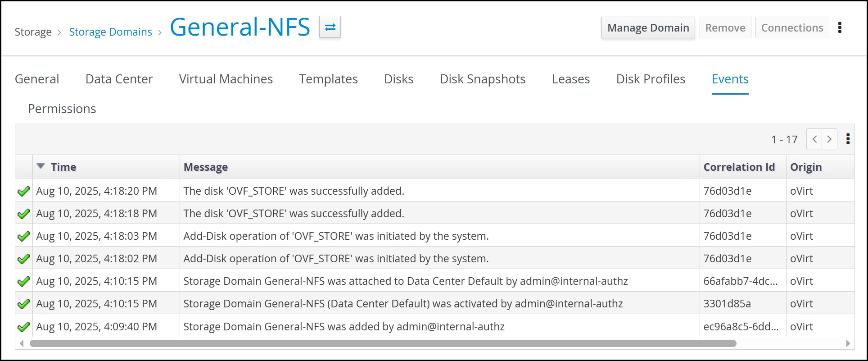Open the Virtual Machines tab
Viewport: 868px width, 361px height.
click(226, 79)
